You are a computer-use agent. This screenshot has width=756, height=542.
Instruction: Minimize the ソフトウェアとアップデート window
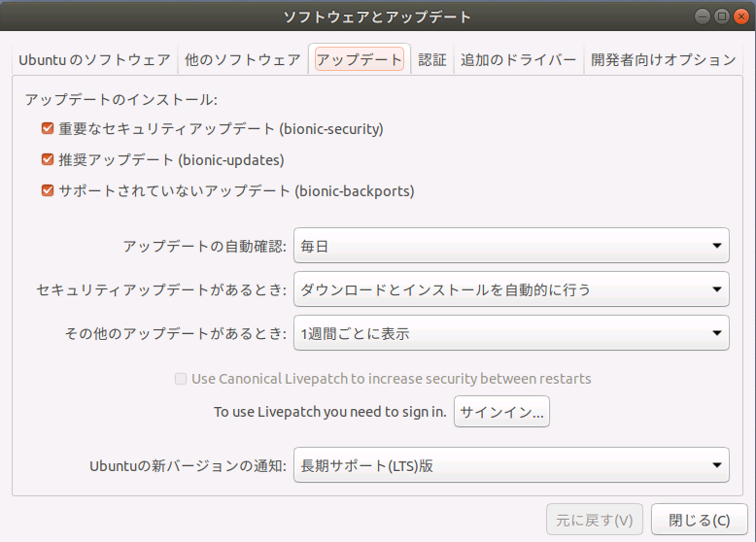[x=703, y=17]
